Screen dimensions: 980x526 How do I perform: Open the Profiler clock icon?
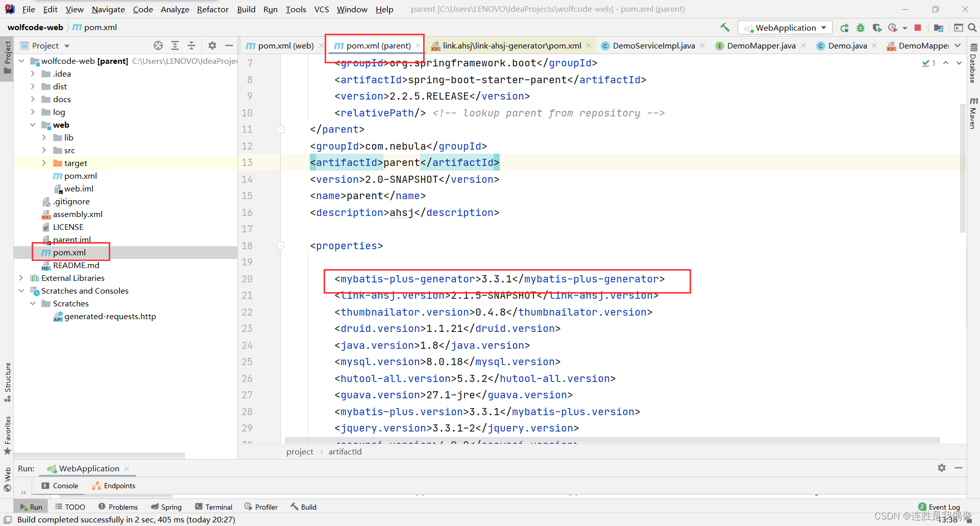893,28
